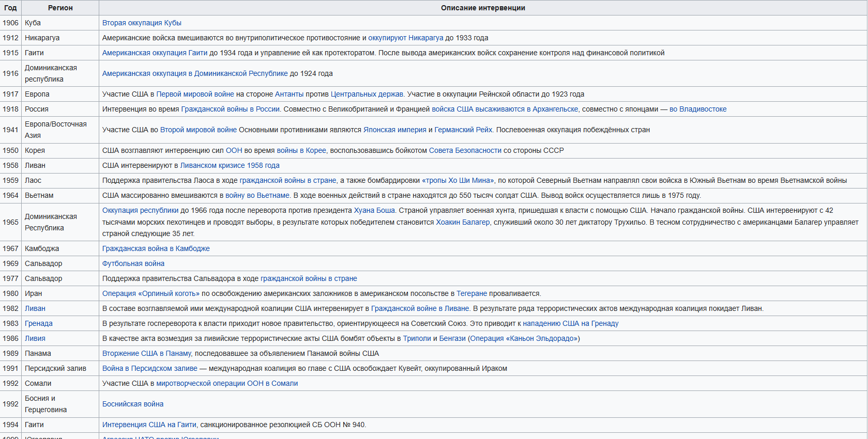
Task: Open the 'Операция «Орлиный коготь»' link
Action: (x=151, y=293)
